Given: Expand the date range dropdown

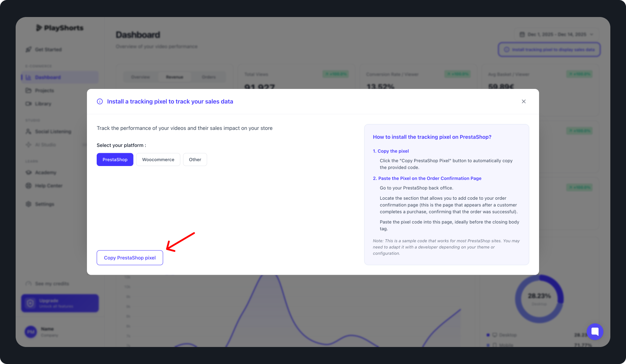Looking at the screenshot, I should [x=556, y=34].
